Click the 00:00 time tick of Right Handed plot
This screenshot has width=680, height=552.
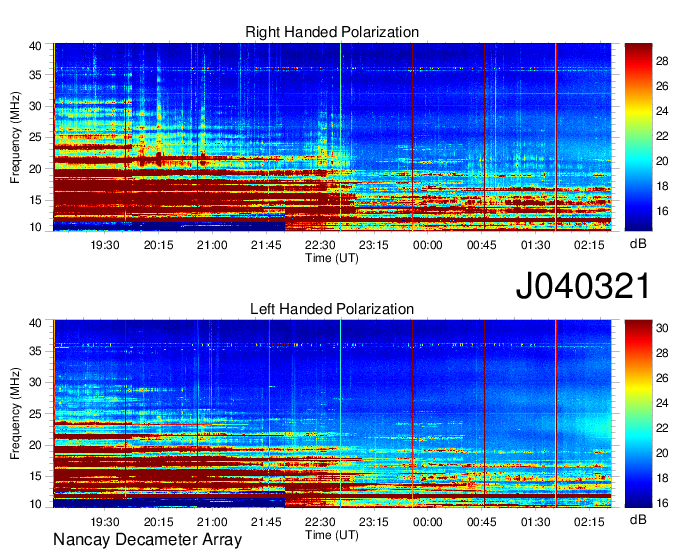click(x=428, y=245)
